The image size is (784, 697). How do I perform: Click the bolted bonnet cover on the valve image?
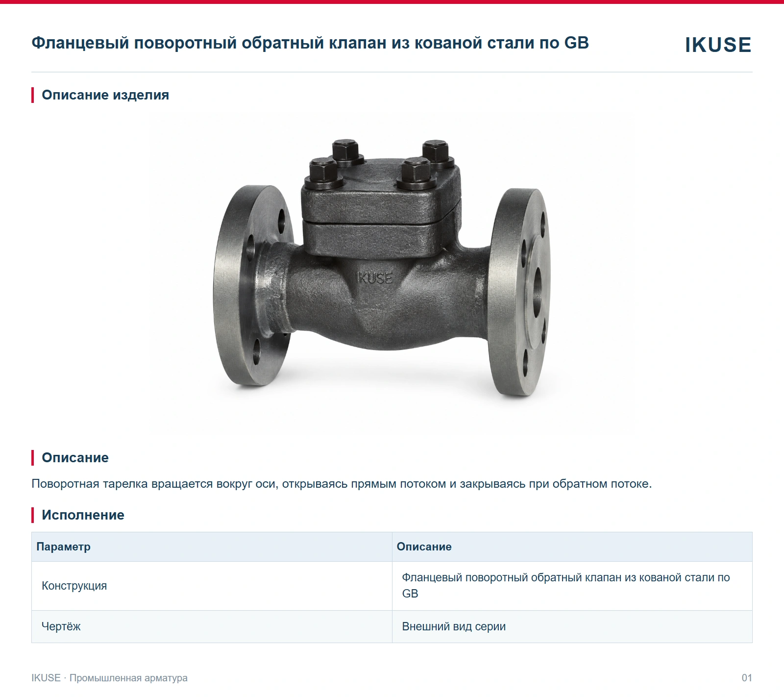(381, 196)
